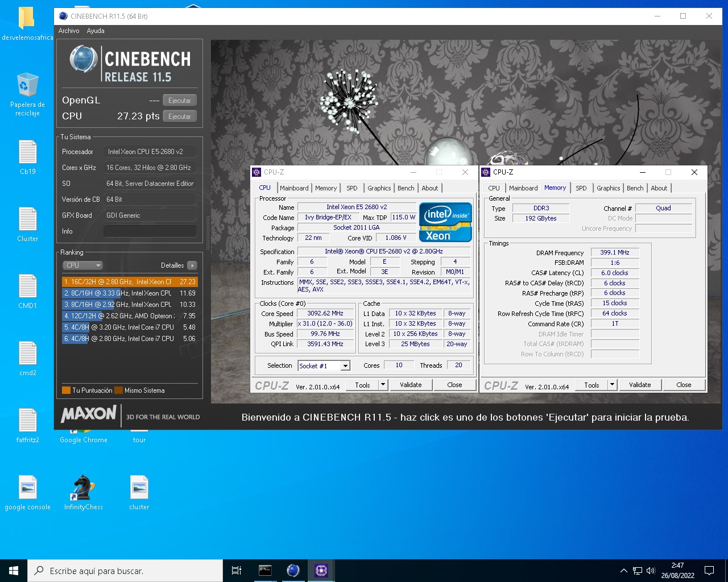Open the Ranking CPU dropdown
This screenshot has height=582, width=728.
point(82,265)
